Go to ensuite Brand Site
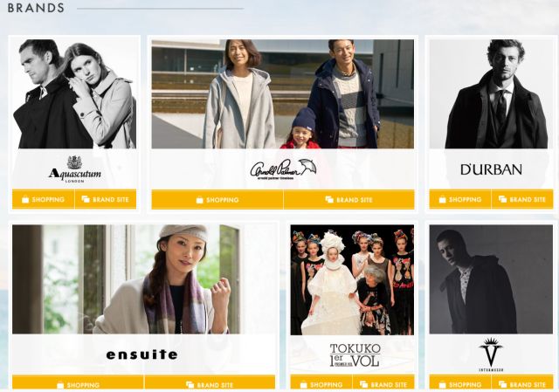This screenshot has width=559, height=392. click(210, 383)
